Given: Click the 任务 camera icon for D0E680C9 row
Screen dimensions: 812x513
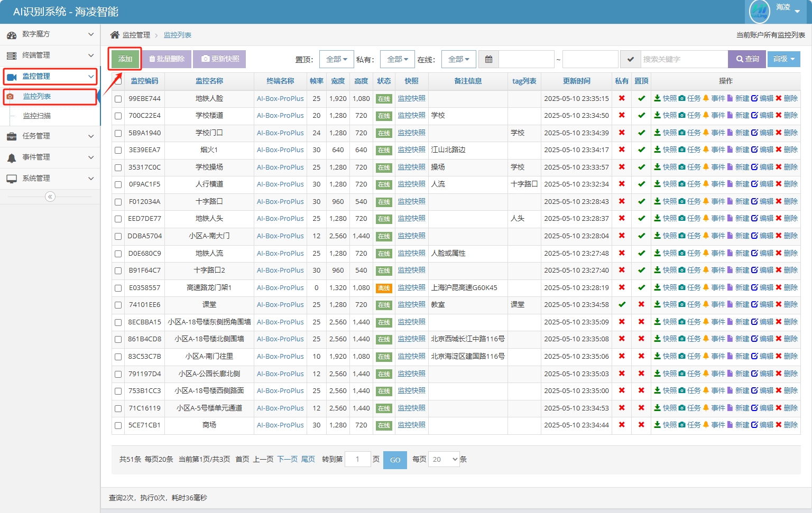Looking at the screenshot, I should [x=682, y=253].
